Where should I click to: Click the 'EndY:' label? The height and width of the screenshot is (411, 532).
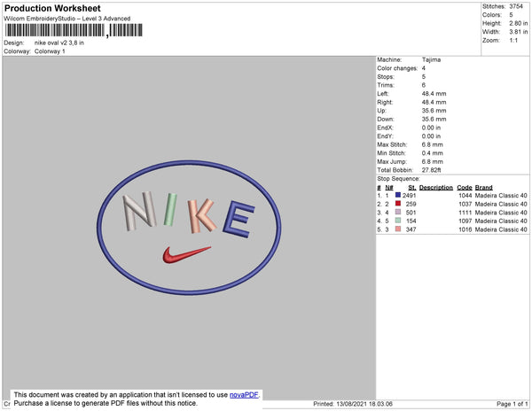(x=385, y=136)
